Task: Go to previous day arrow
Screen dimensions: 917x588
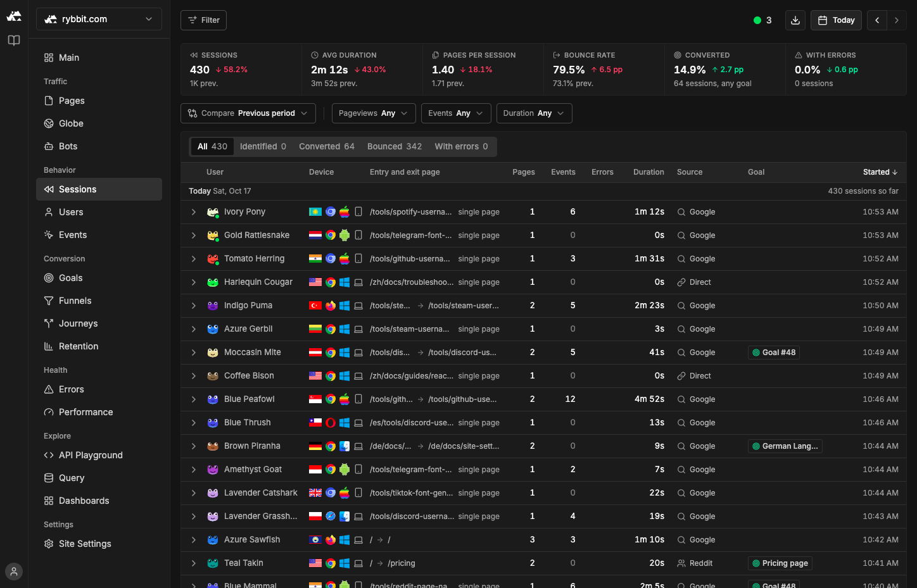Action: pos(877,20)
